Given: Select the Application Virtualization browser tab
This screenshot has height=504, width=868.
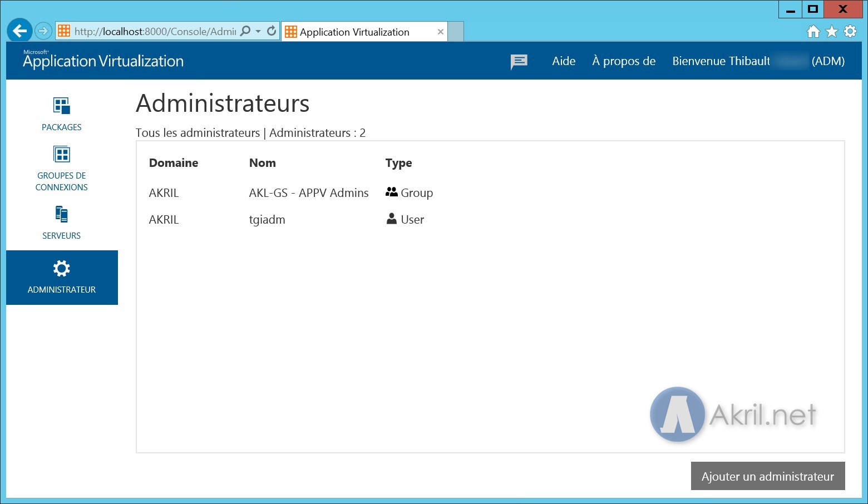Looking at the screenshot, I should (x=364, y=32).
